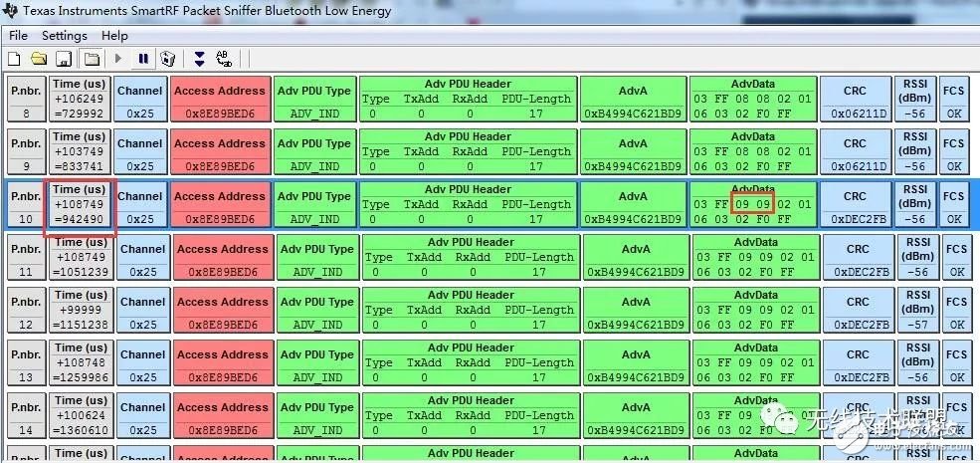Select packet number 10 cell
This screenshot has height=463, width=980.
(x=26, y=204)
